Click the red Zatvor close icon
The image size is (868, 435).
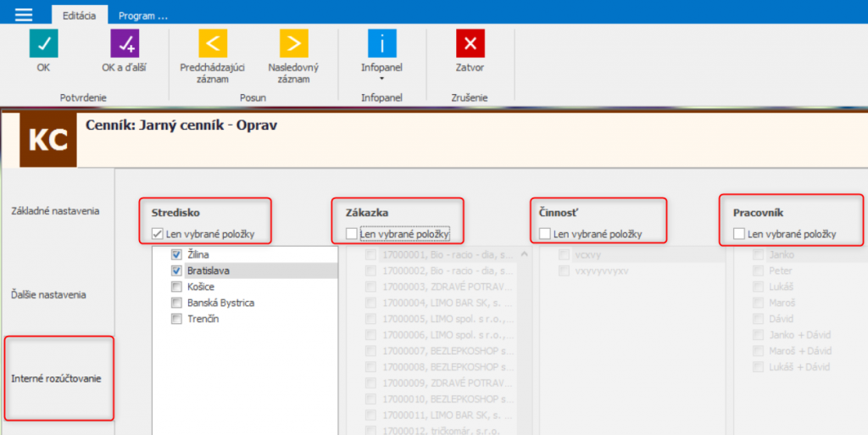click(x=470, y=43)
